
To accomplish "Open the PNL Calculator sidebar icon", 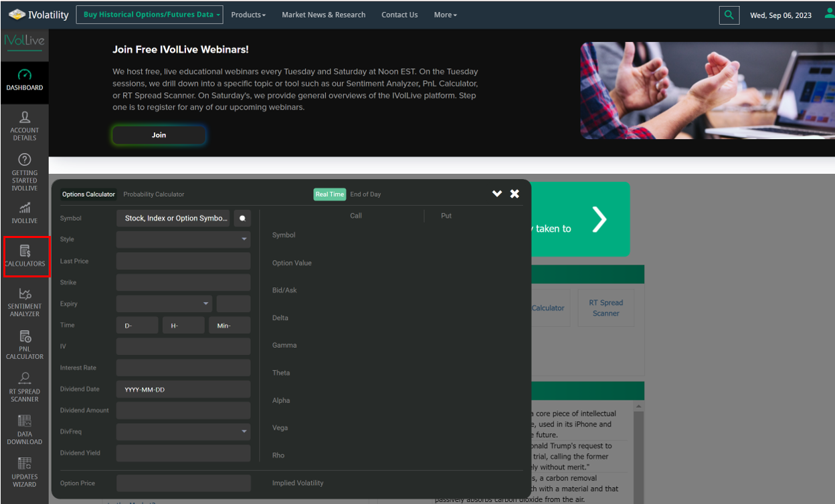I will point(24,345).
